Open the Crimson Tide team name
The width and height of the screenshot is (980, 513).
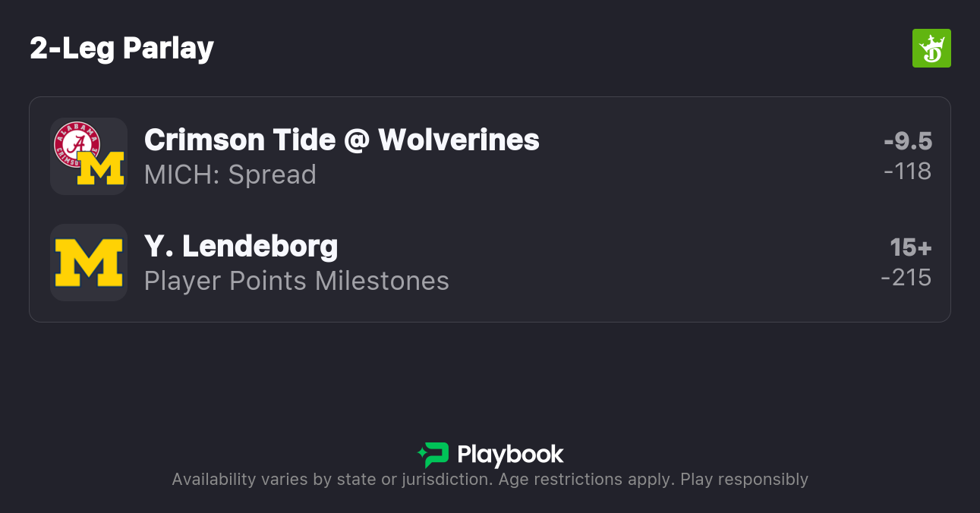238,140
